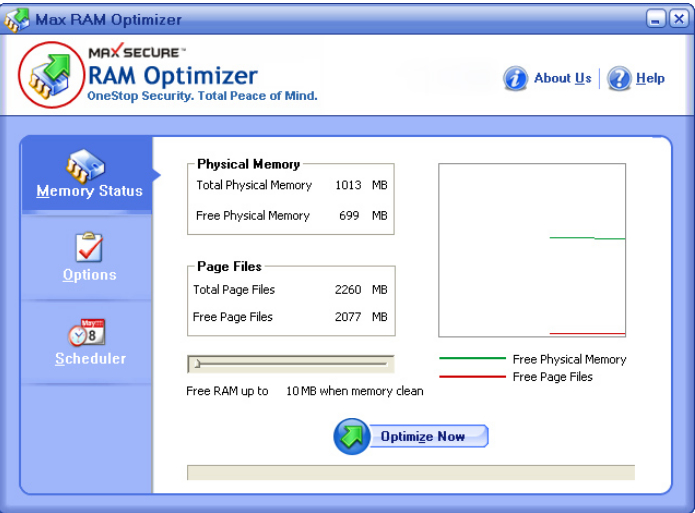Select the Free Physical Memory value 699
This screenshot has height=513, width=695.
tap(349, 215)
